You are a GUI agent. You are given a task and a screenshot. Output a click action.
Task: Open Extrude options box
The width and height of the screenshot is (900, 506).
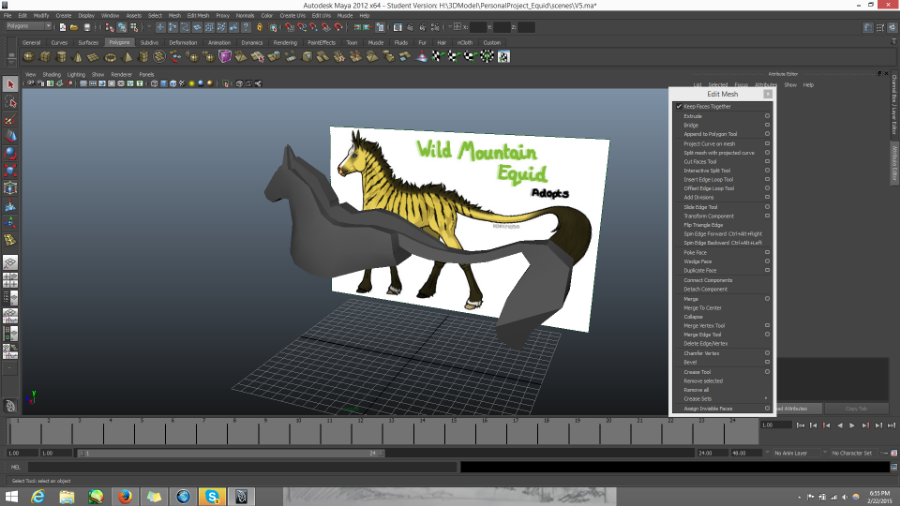767,116
